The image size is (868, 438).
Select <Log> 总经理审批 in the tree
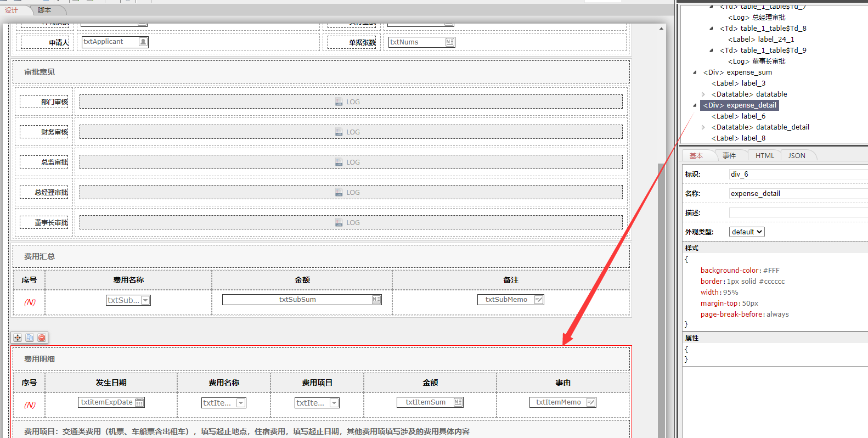pos(757,18)
